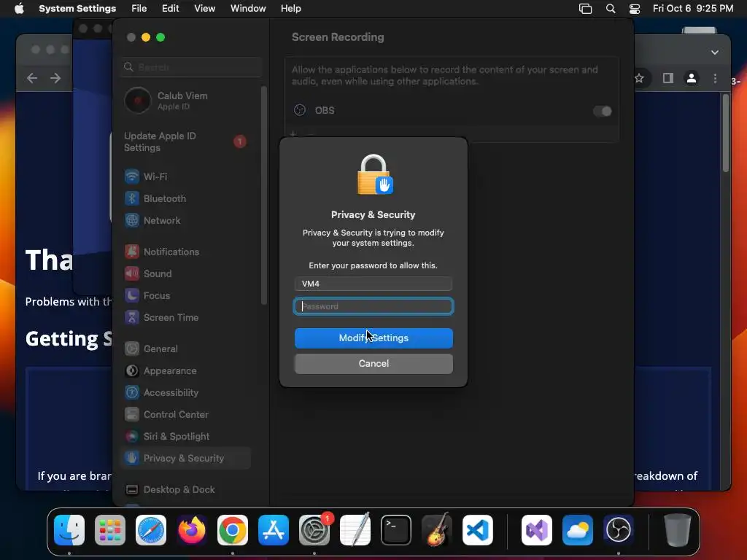Select the Accessibility sidebar icon
Image resolution: width=747 pixels, height=560 pixels.
click(132, 393)
